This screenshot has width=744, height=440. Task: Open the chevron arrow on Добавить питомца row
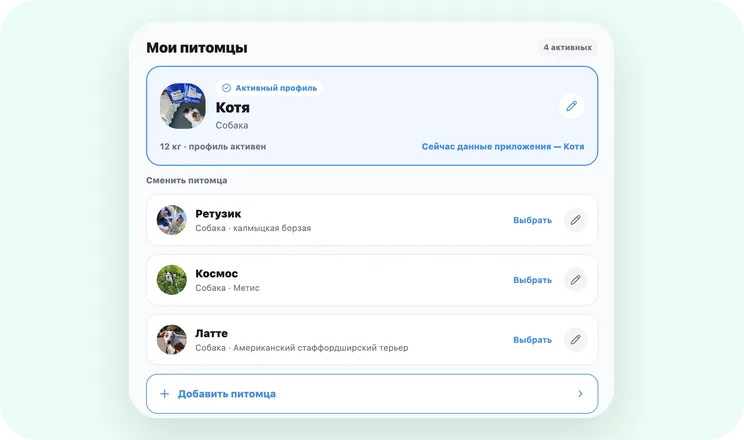pos(580,393)
